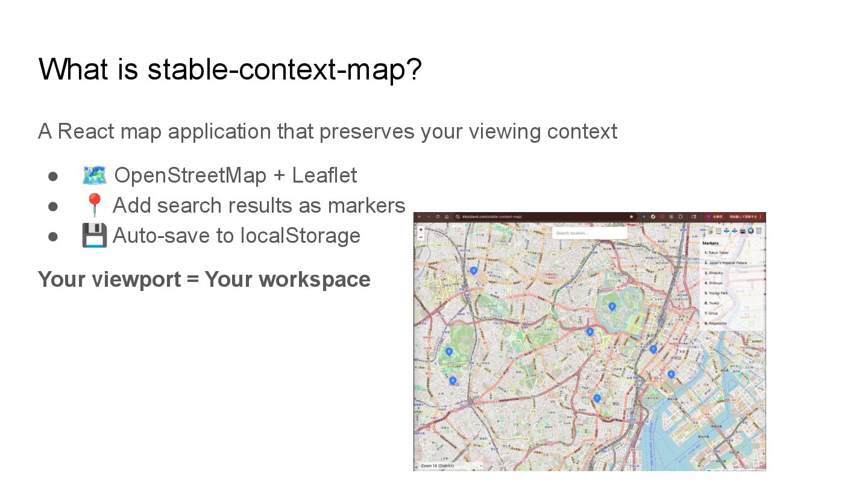Click the trash can icon above Markers
This screenshot has height=488, width=868.
pos(759,231)
